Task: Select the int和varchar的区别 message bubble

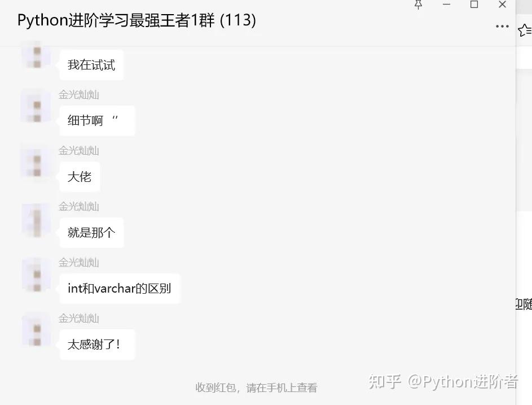Action: [120, 289]
